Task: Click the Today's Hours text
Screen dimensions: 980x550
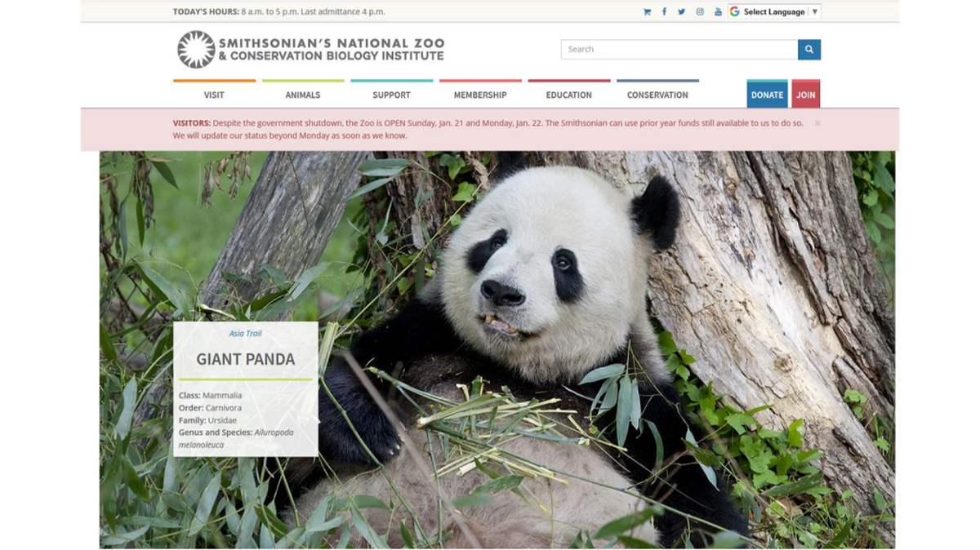Action: [x=278, y=12]
